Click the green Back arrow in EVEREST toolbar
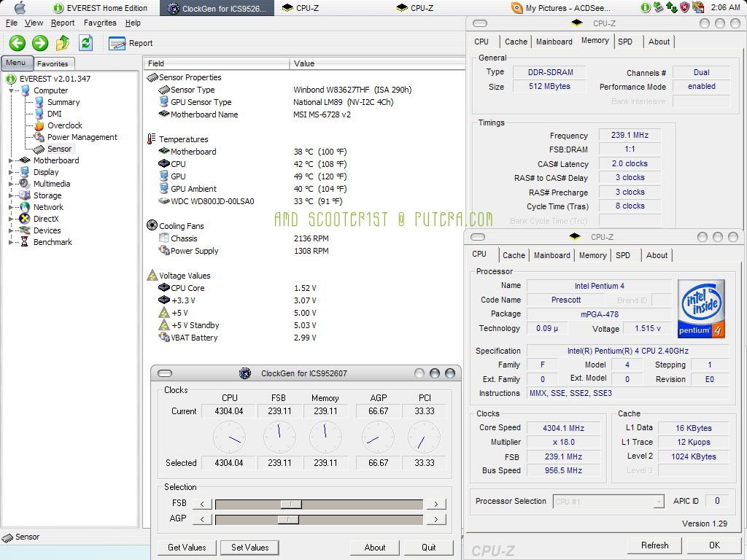Image resolution: width=747 pixels, height=560 pixels. click(18, 43)
